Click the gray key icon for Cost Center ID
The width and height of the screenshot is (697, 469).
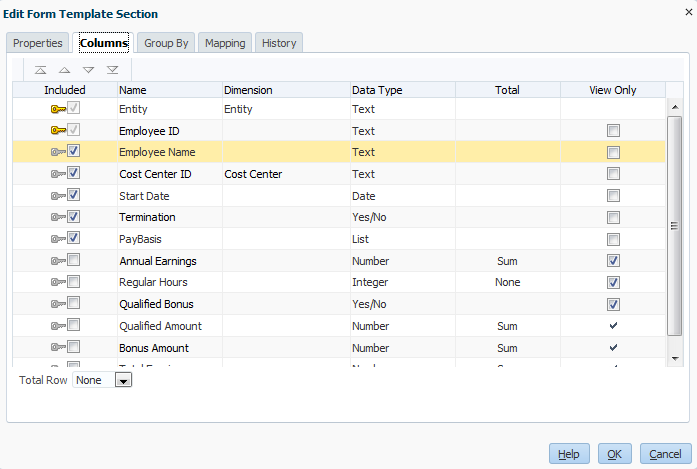coord(57,174)
